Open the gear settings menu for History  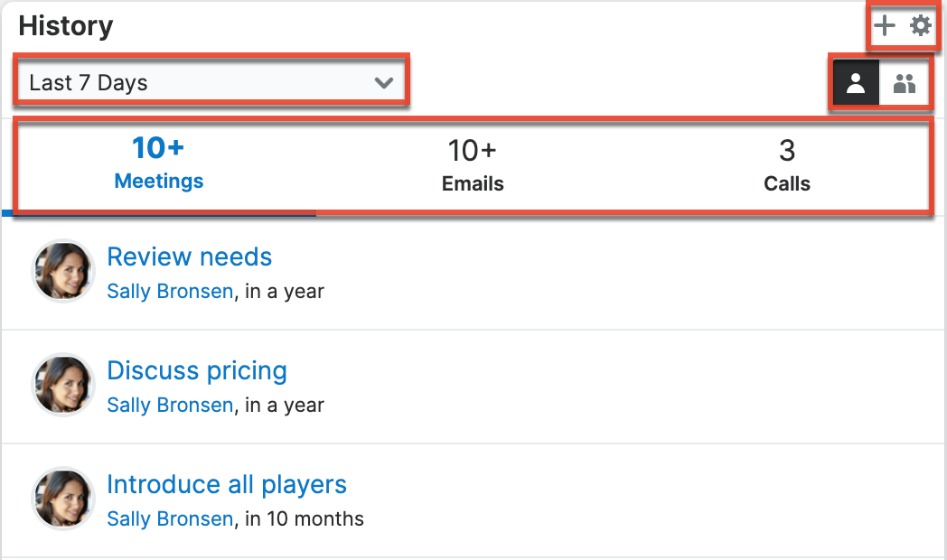pos(920,25)
